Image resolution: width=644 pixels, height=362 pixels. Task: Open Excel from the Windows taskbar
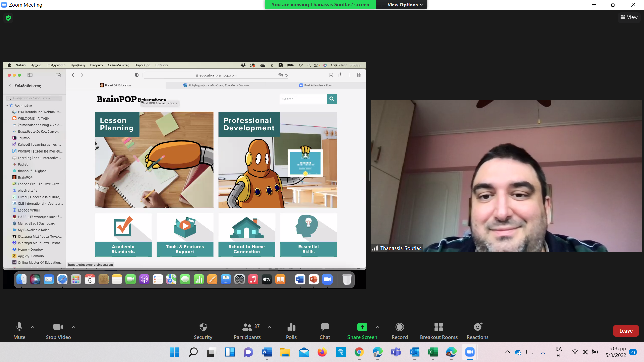433,352
